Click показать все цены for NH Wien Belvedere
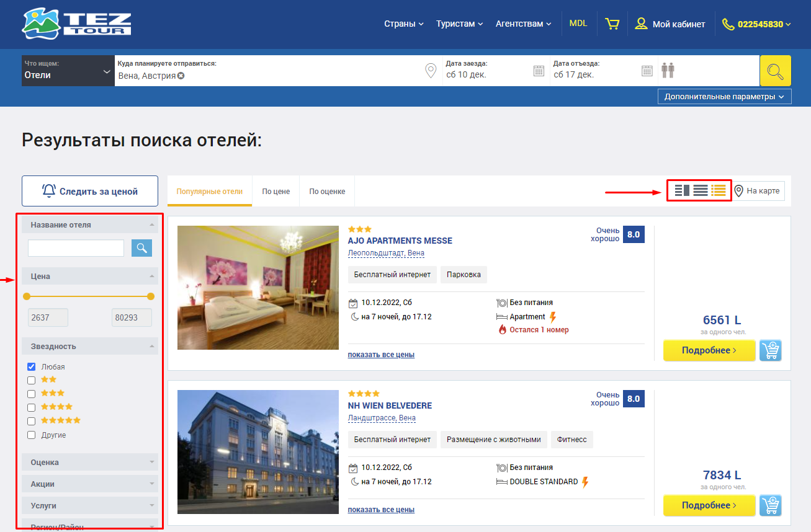The height and width of the screenshot is (532, 811). click(x=381, y=510)
